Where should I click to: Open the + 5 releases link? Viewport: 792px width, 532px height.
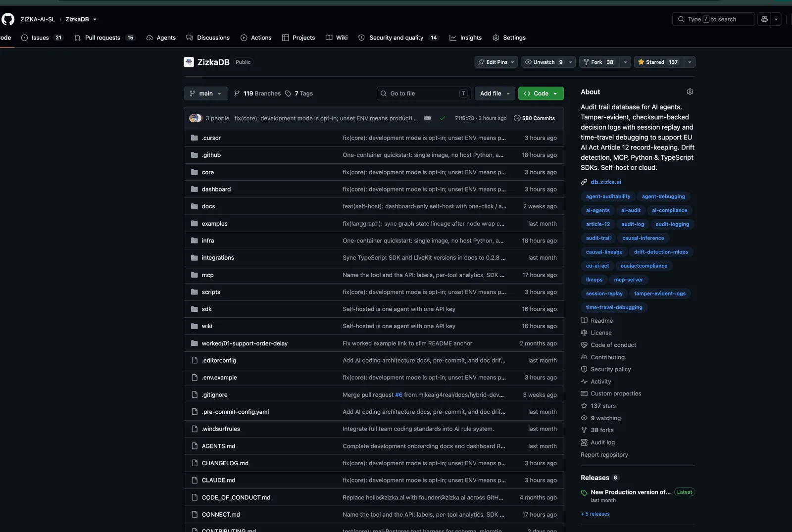point(595,514)
